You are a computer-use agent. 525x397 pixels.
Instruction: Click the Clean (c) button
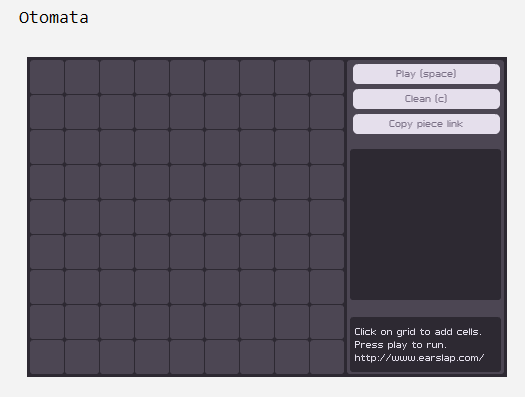[426, 99]
